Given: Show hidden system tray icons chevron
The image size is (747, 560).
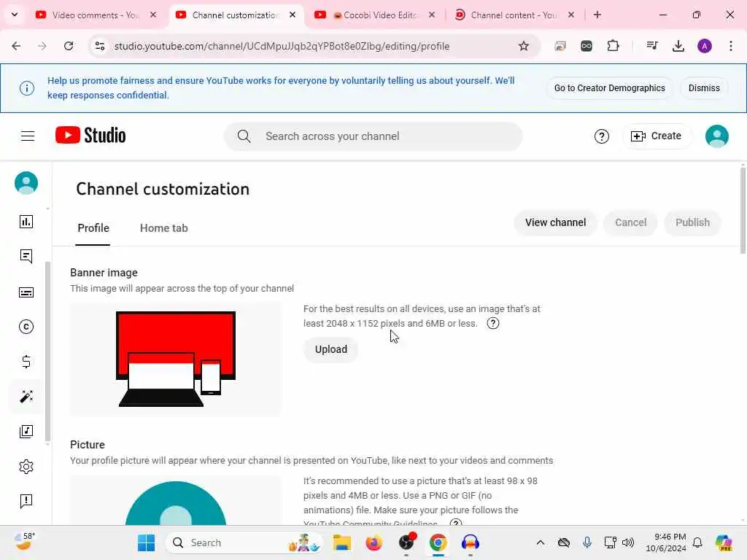Looking at the screenshot, I should 541,542.
